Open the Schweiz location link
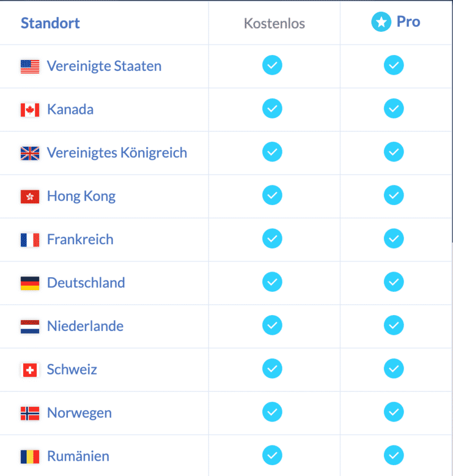Image resolution: width=453 pixels, height=476 pixels. [72, 369]
